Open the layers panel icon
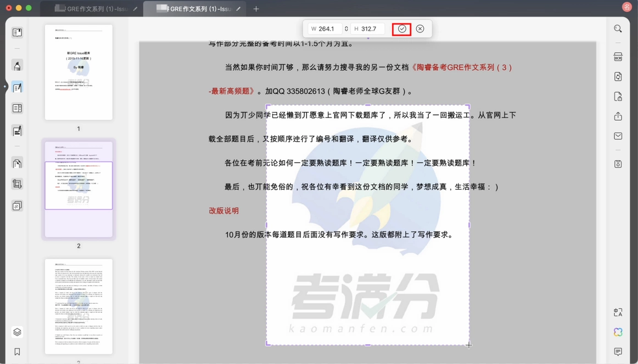 coord(17,332)
